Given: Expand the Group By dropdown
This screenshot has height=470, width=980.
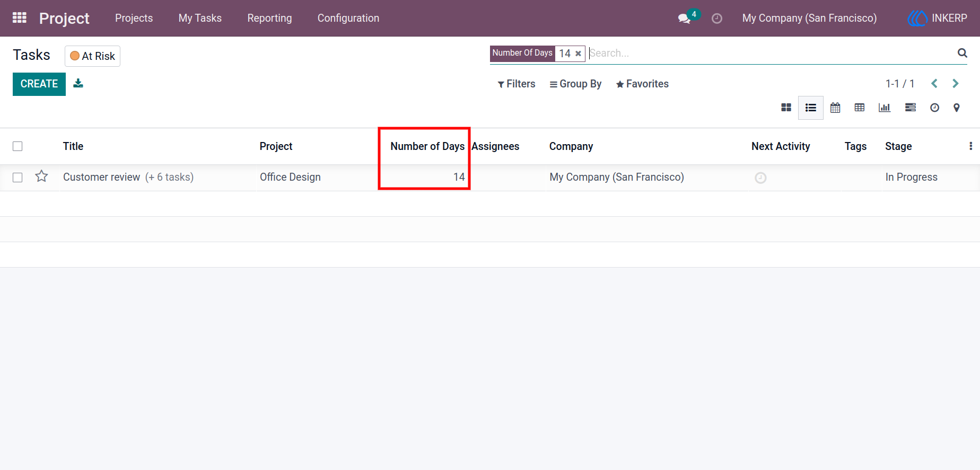Looking at the screenshot, I should pos(575,84).
